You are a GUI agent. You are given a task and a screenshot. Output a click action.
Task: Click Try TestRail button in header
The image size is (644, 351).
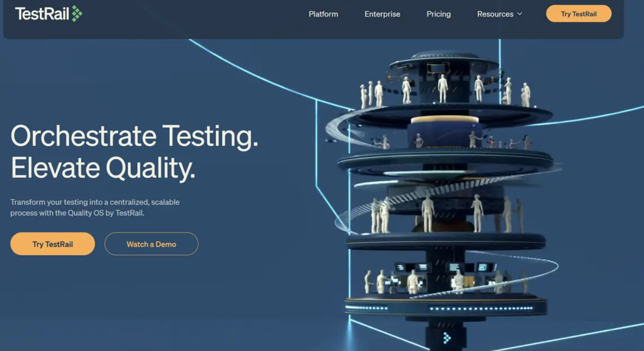pos(579,13)
